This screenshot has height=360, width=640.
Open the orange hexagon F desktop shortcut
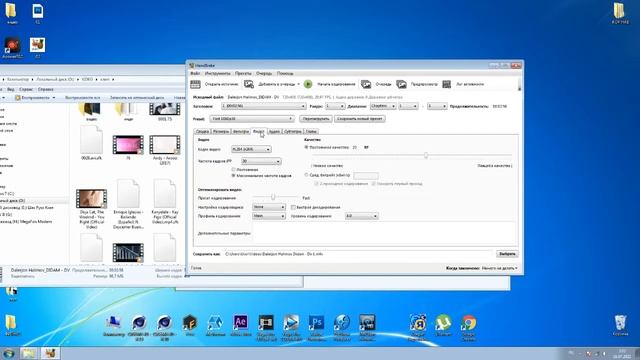tap(190, 322)
